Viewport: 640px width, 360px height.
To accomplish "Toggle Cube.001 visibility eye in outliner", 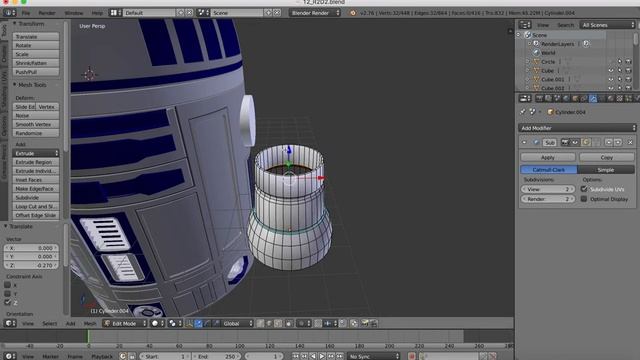I will [611, 79].
